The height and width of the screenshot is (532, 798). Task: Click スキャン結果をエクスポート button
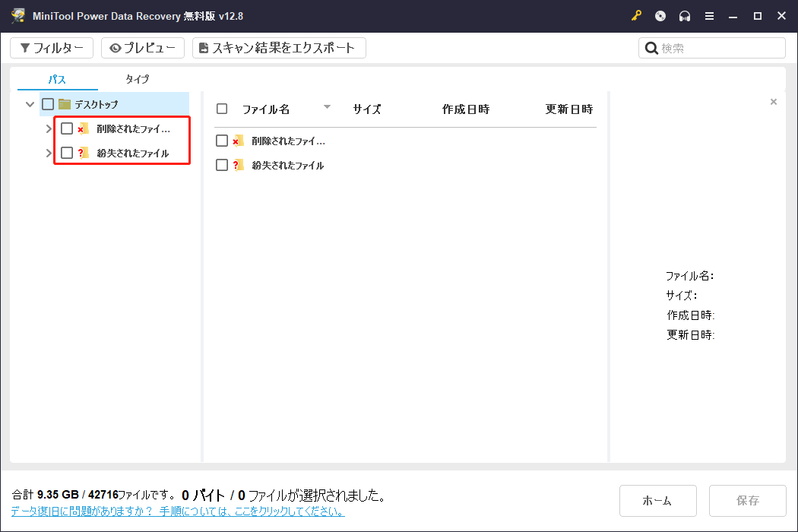point(279,48)
